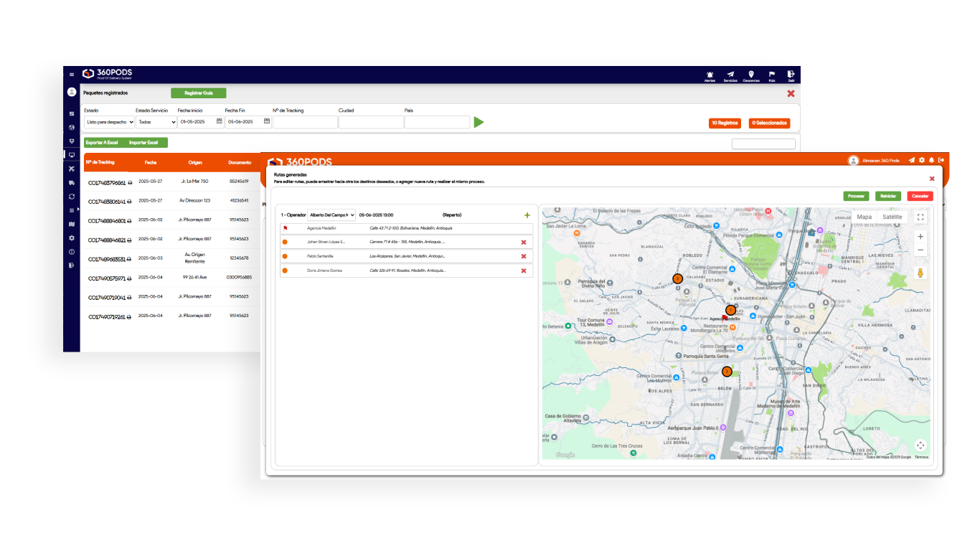Click the Registrar Guía button
Screen dimensions: 980x551
[198, 93]
